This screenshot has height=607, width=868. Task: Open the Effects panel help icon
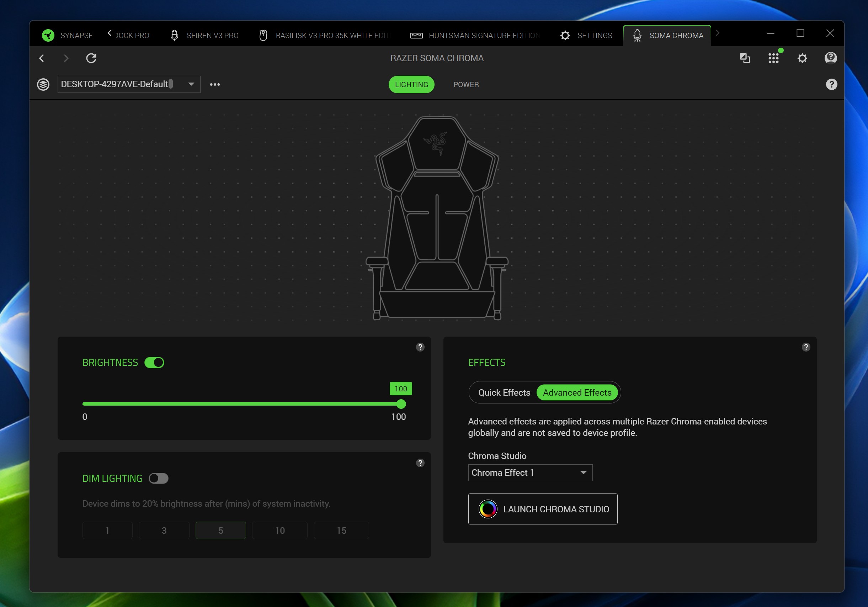(806, 347)
